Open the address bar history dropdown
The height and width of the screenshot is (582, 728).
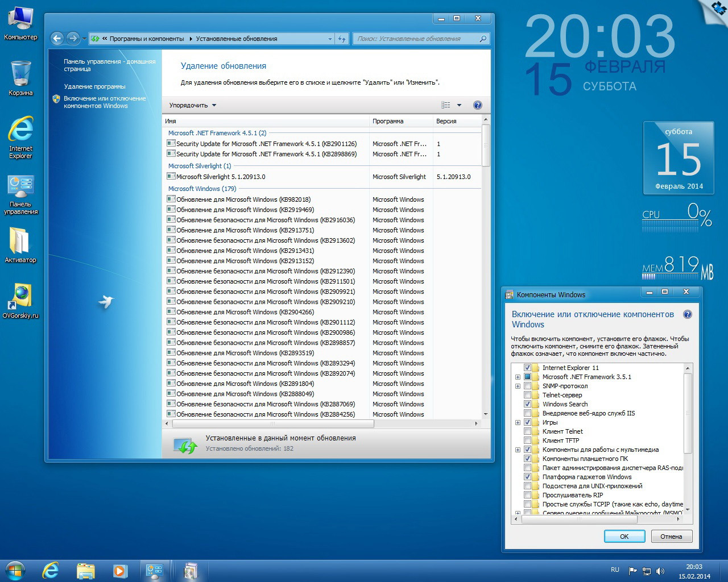click(x=330, y=39)
